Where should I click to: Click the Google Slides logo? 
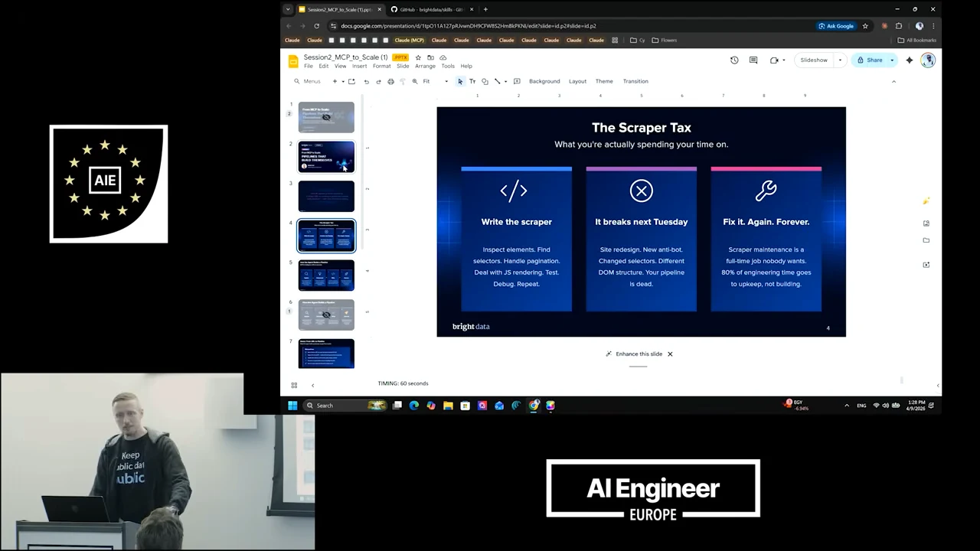pyautogui.click(x=293, y=61)
